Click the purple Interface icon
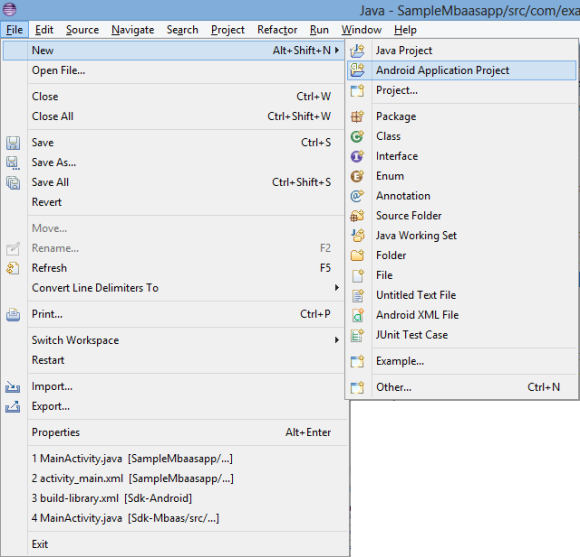The image size is (580, 557). pyautogui.click(x=357, y=156)
